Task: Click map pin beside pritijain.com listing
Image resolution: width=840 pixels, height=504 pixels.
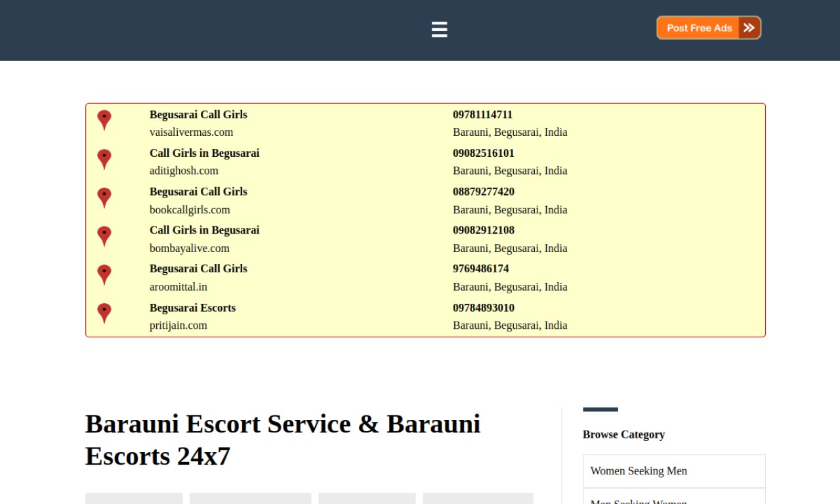Action: 104,314
